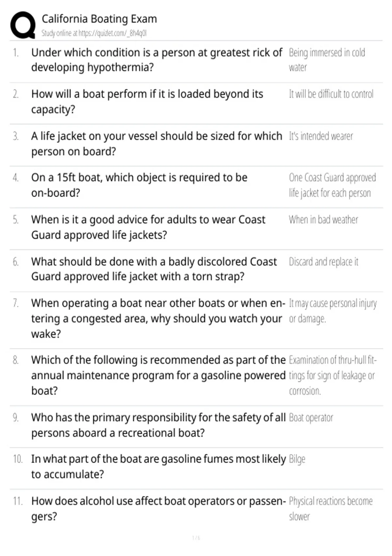
Task: Select question 1 about hypothermia risk
Action: coord(157,60)
